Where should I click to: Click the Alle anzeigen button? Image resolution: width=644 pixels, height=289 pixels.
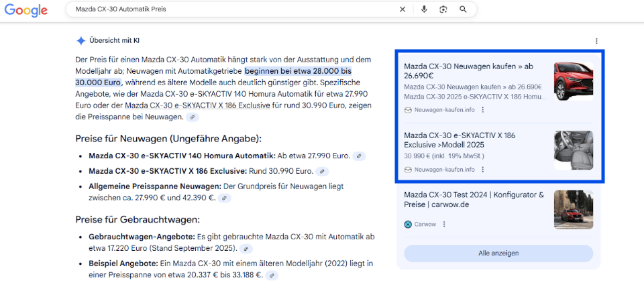(x=498, y=253)
